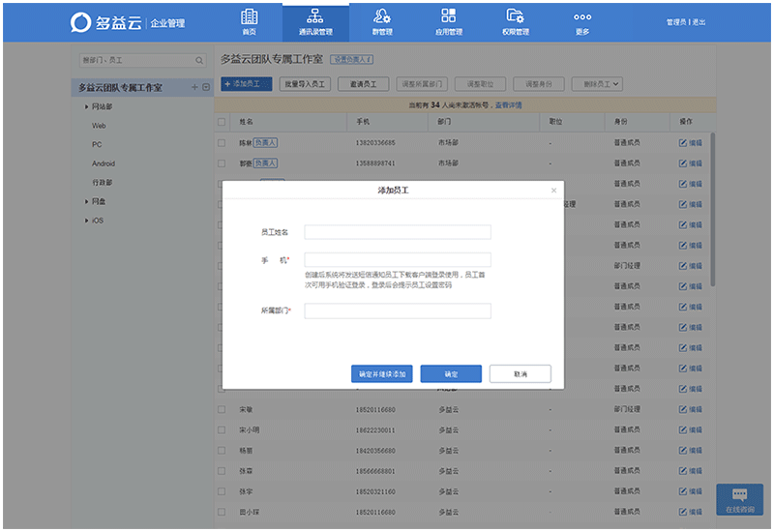
Task: Expand the 网盘 department node
Action: click(87, 201)
